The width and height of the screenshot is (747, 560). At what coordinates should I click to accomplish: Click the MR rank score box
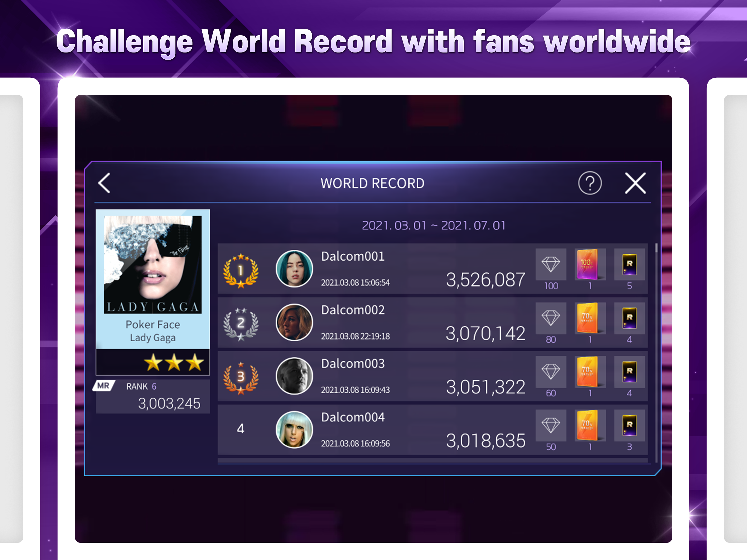tap(153, 396)
